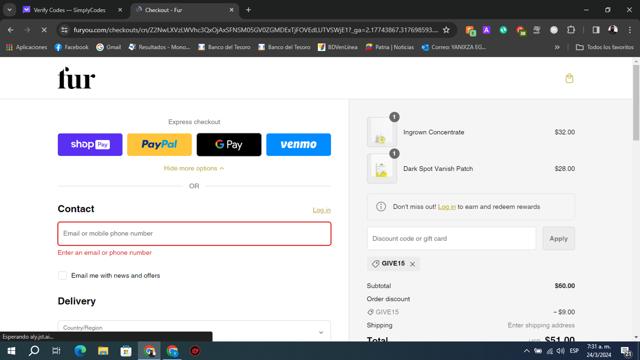Viewport: 640px width, 360px height.
Task: Expand the Country/Region dropdown
Action: (194, 331)
